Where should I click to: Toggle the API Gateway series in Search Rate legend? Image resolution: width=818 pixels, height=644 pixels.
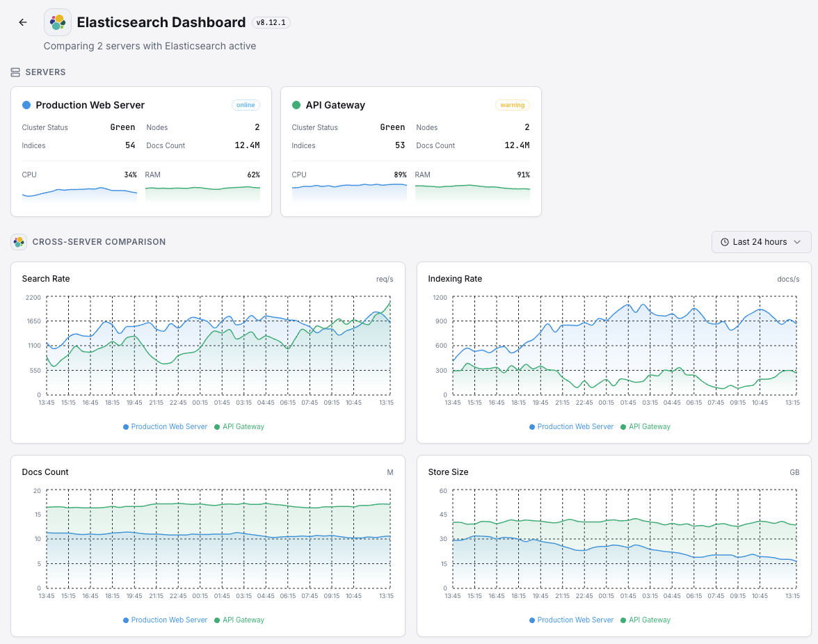pos(239,426)
